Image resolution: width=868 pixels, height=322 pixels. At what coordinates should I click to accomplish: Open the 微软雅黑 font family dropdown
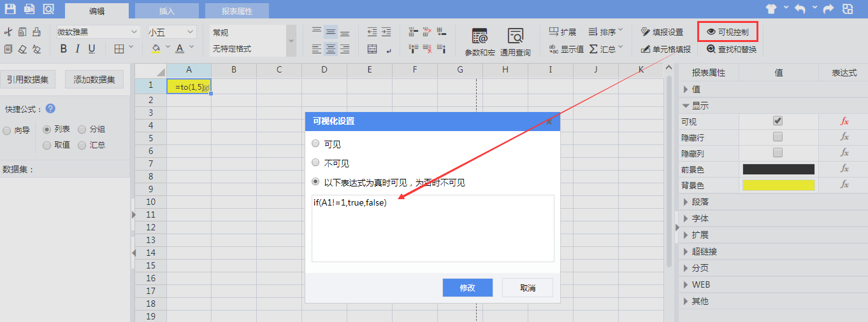point(98,32)
